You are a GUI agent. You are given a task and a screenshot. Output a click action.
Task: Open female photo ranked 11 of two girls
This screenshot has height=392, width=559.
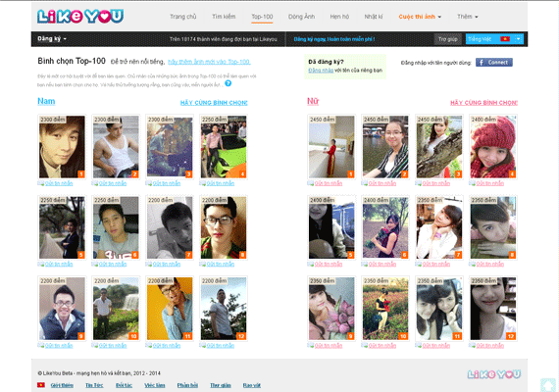click(x=439, y=309)
